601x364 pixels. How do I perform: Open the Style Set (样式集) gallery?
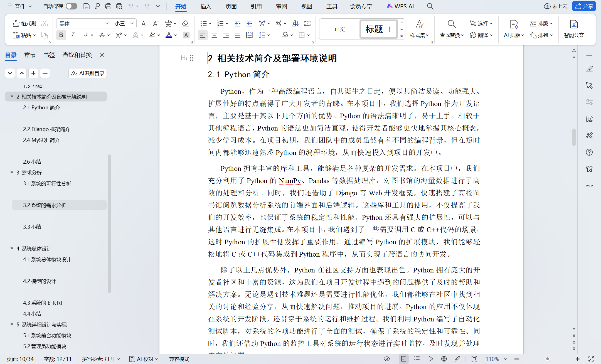pos(419,29)
